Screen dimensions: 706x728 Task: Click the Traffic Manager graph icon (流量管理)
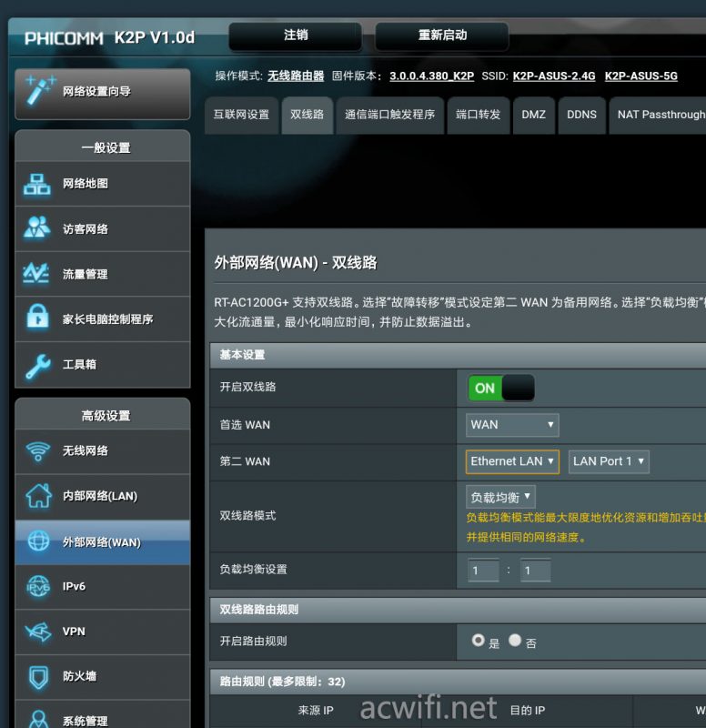coord(36,273)
